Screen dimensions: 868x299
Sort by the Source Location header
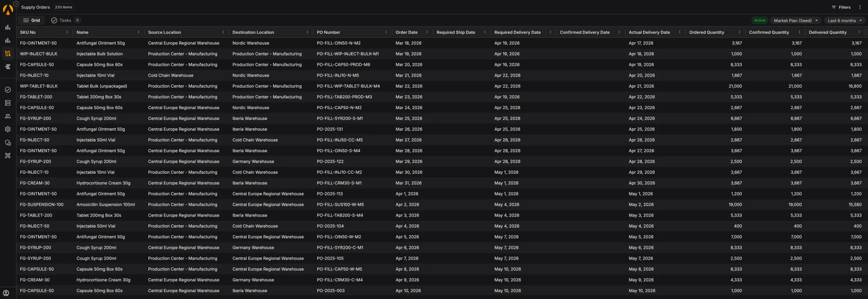click(x=164, y=32)
